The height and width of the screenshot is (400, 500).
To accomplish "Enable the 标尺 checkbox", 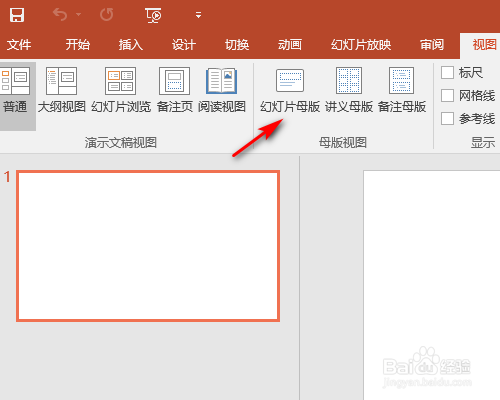I will pos(447,72).
